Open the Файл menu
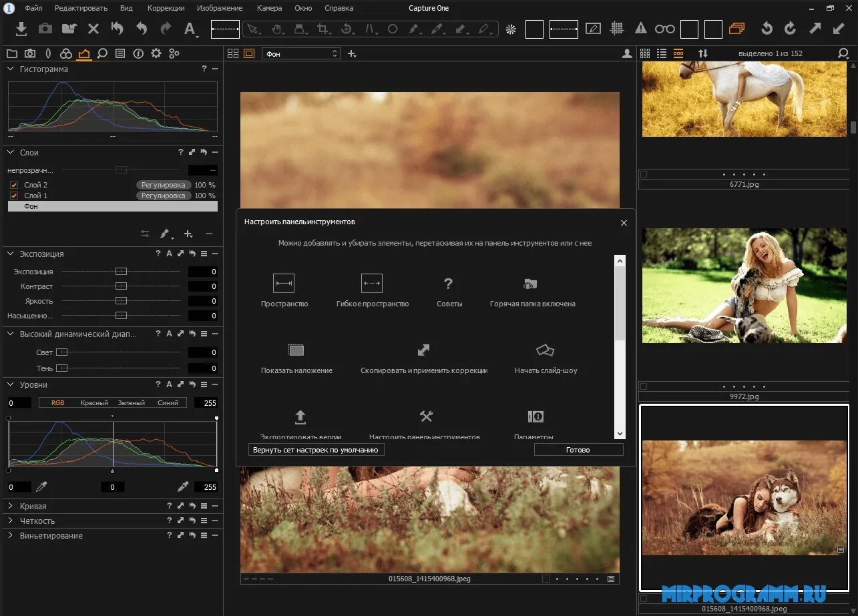This screenshot has height=616, width=858. pyautogui.click(x=33, y=8)
